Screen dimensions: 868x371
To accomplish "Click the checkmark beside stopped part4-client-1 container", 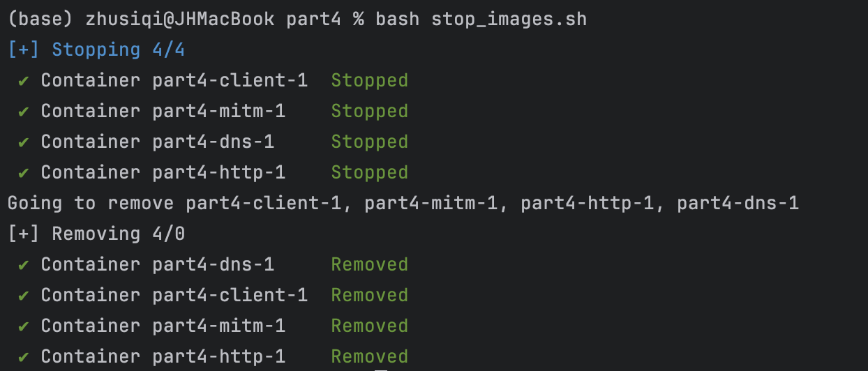I will pos(24,81).
